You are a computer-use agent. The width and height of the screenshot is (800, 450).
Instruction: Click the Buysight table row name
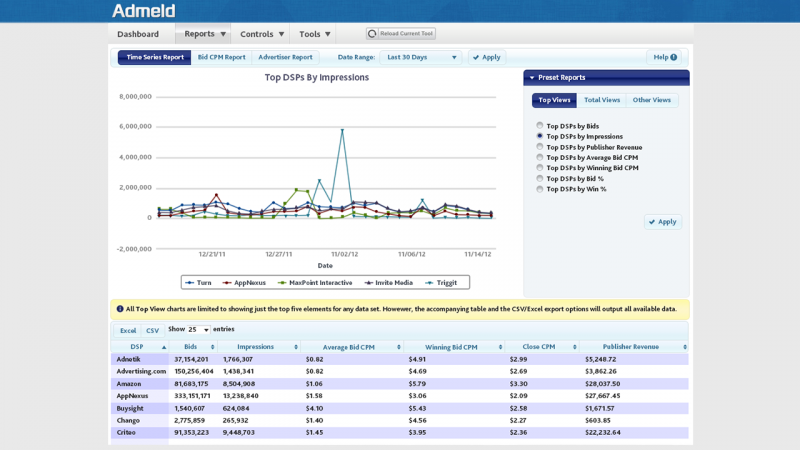pyautogui.click(x=130, y=408)
